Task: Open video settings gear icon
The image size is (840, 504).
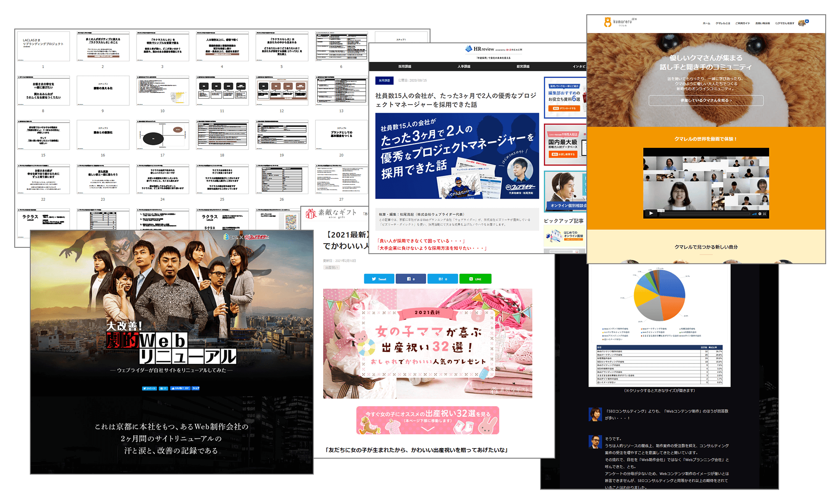Action: coord(760,214)
